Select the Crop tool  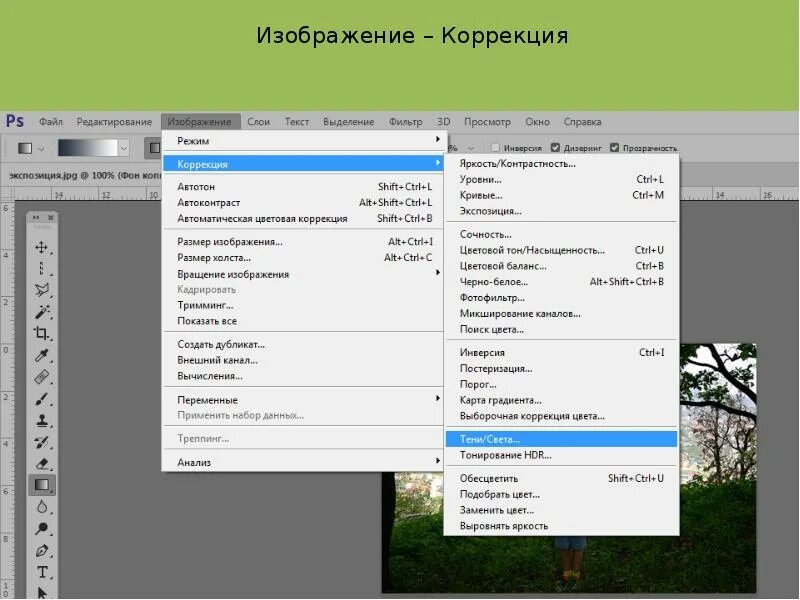click(x=41, y=334)
